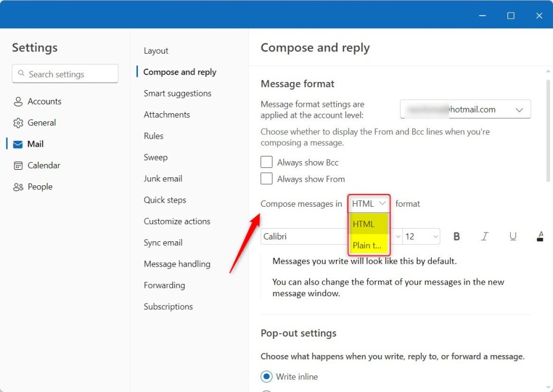
Task: Check the Always show Bcc box
Action: 266,162
